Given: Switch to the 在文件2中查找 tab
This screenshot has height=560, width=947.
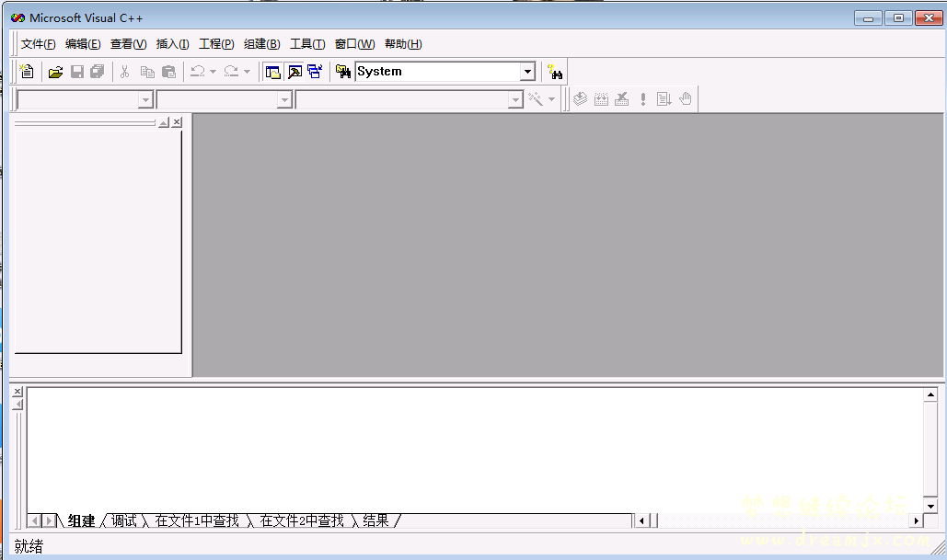Looking at the screenshot, I should (x=301, y=520).
